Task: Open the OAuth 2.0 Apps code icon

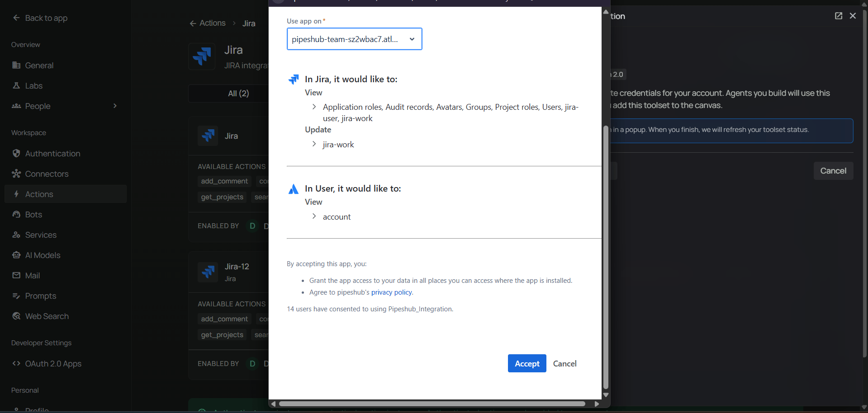Action: [x=16, y=363]
